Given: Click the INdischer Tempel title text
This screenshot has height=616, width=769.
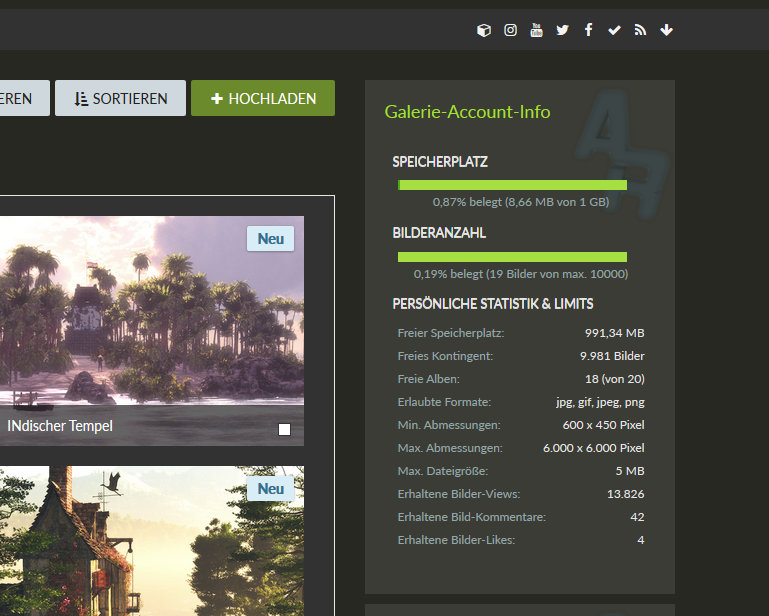Looking at the screenshot, I should [x=60, y=426].
